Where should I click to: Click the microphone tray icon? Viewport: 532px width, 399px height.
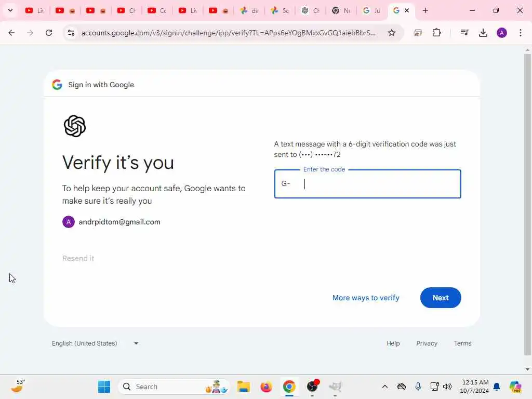click(x=418, y=387)
